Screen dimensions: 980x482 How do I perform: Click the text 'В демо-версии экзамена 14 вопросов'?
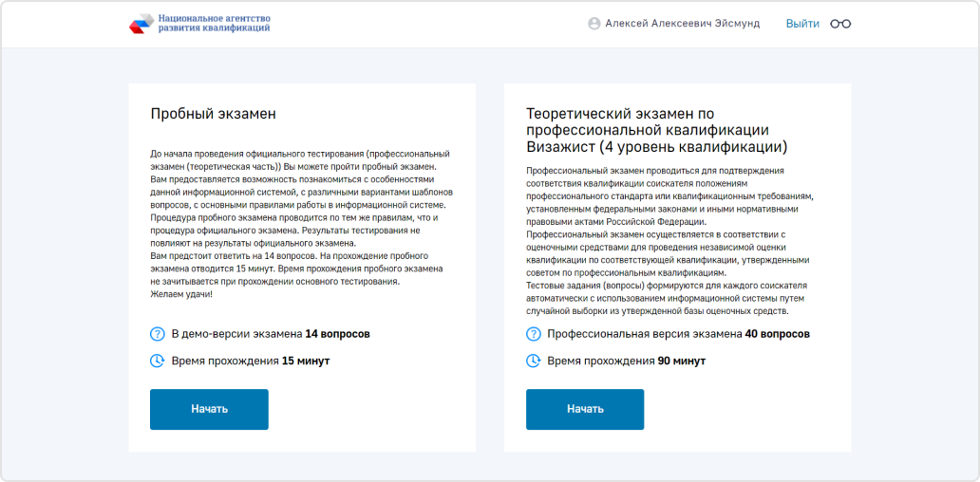pos(271,334)
